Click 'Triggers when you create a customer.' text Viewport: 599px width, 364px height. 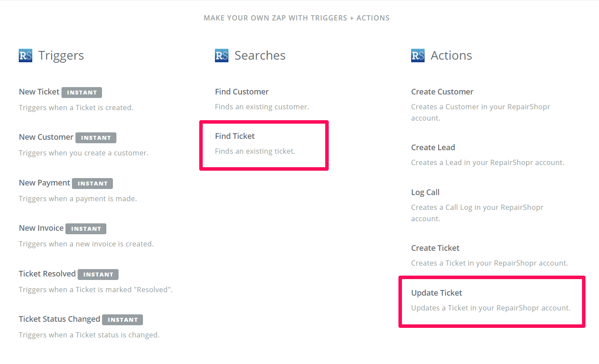coord(84,153)
